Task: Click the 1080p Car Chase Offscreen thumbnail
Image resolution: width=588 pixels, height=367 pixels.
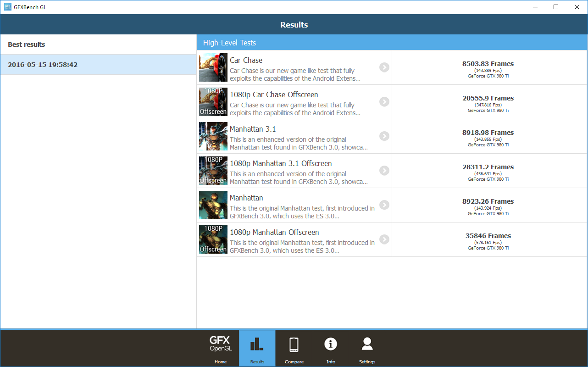Action: pyautogui.click(x=213, y=102)
